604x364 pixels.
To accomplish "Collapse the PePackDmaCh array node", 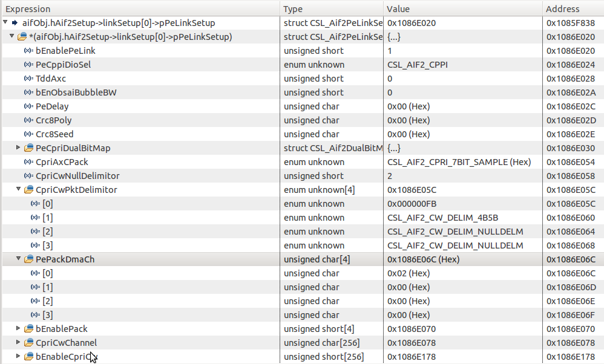I will tap(18, 259).
